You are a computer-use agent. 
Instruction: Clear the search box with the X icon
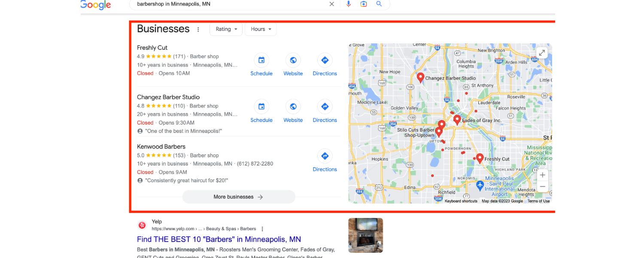pyautogui.click(x=332, y=3)
